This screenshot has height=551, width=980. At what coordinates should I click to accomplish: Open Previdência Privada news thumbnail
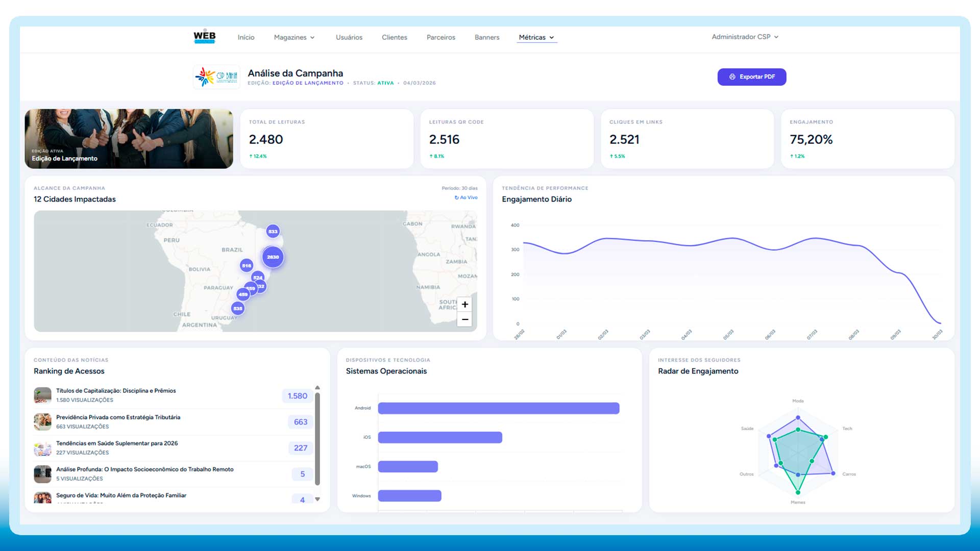click(x=42, y=422)
